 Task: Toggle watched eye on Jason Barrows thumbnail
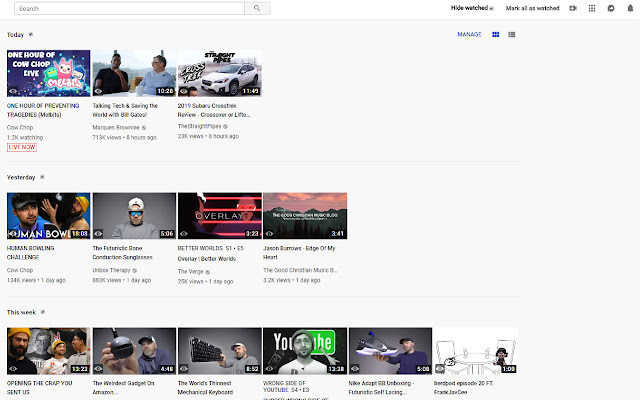pyautogui.click(x=269, y=233)
